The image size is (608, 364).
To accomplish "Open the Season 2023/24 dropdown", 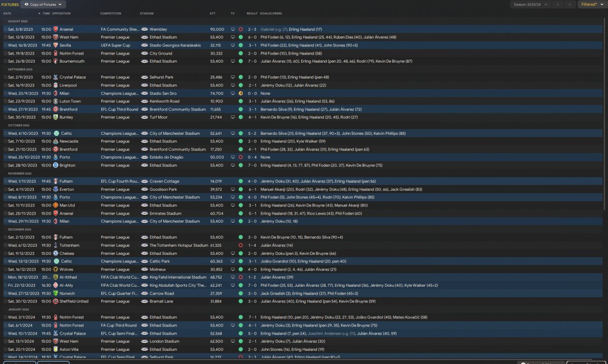I will pos(530,4).
